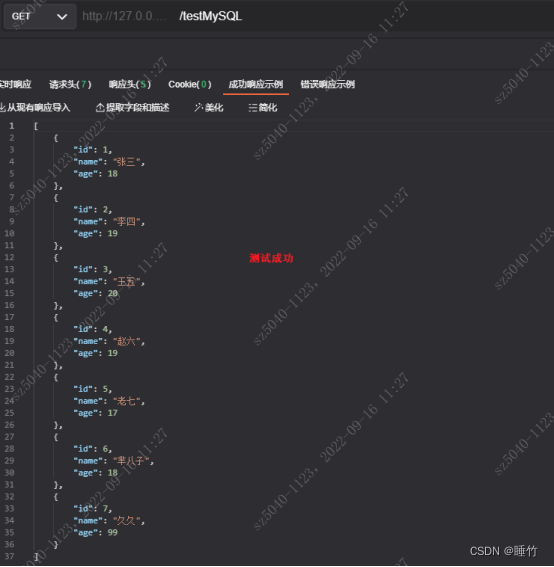Click the beautify magic wand icon
The height and width of the screenshot is (567, 554).
click(x=199, y=107)
